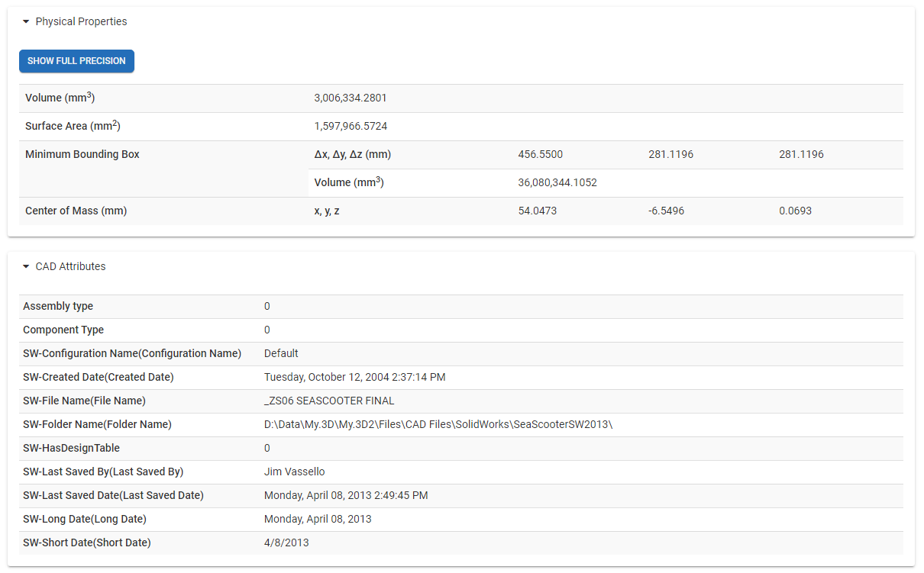Viewport: 924px width, 573px height.
Task: Click the bounding box Δx value 456.5500
Action: (540, 155)
